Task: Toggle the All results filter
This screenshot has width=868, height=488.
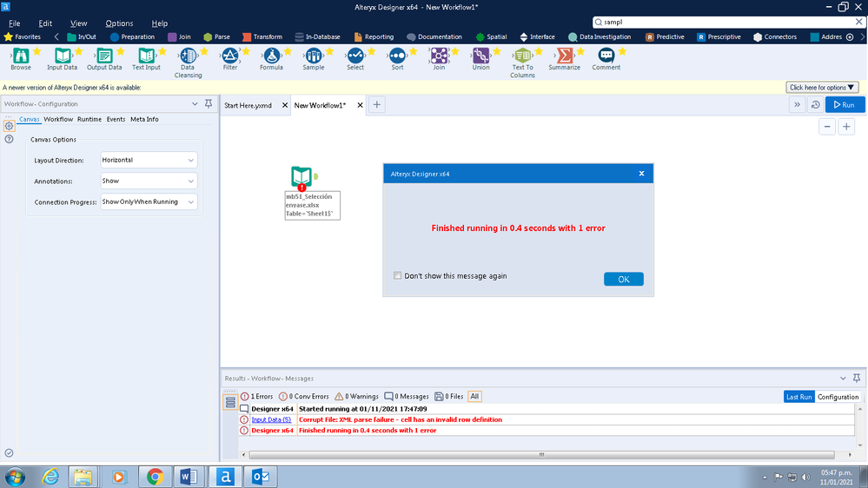Action: click(x=474, y=396)
